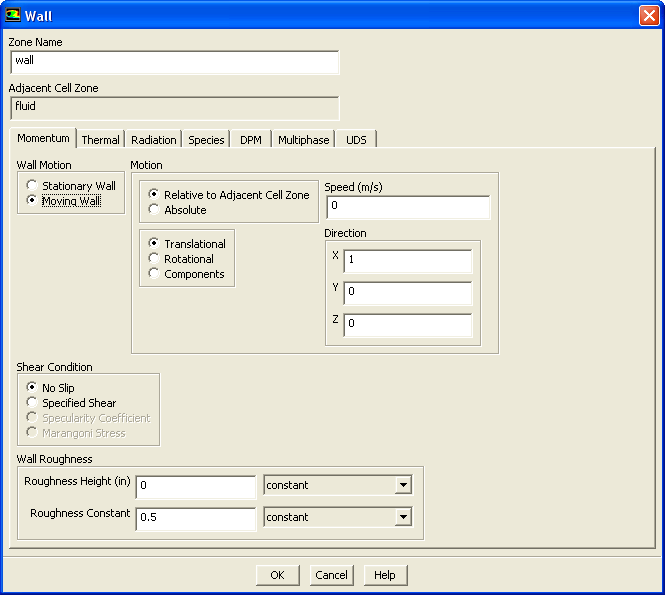
Task: Go to the DPM tab
Action: click(251, 140)
